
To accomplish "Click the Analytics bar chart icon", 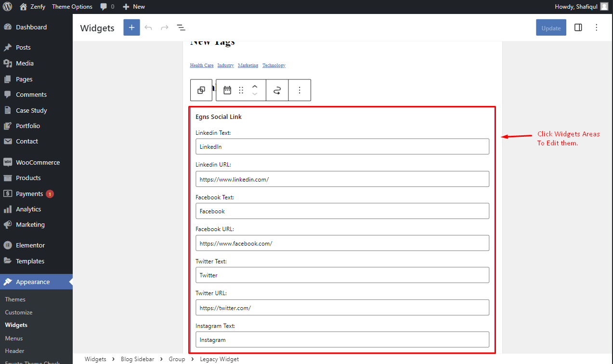I will coord(8,209).
